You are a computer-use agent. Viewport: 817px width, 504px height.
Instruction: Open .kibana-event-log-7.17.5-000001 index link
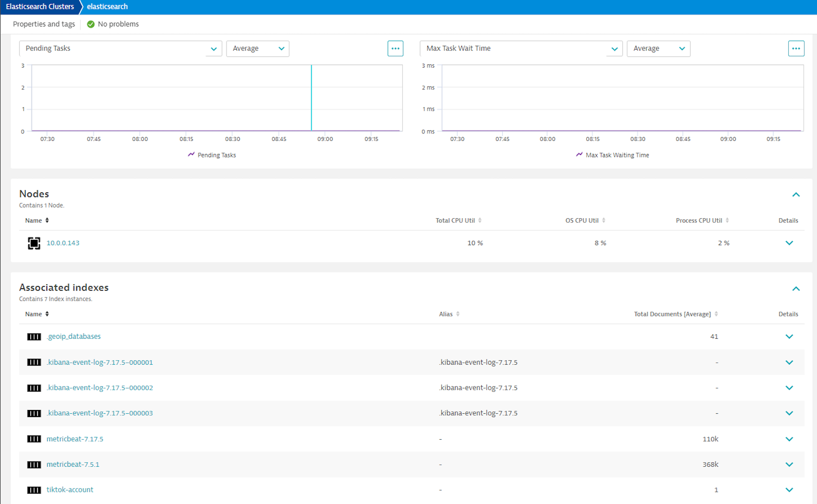(100, 362)
